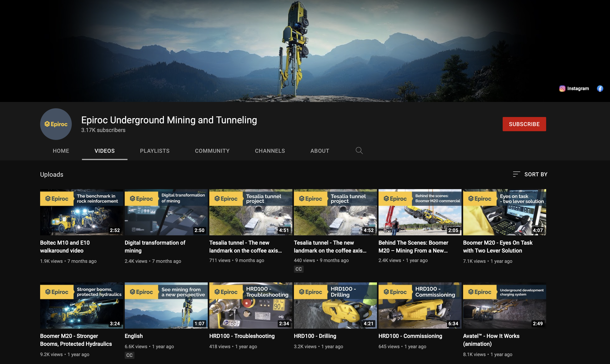Click the channel name Epiroc Underground Mining and Tunneling
Image resolution: width=610 pixels, height=364 pixels.
169,120
